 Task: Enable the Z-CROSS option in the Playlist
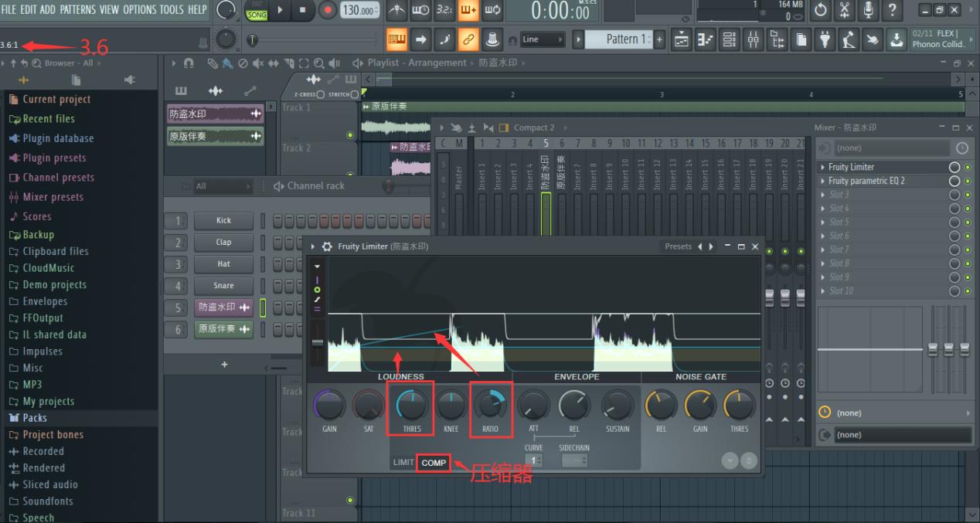tap(320, 94)
